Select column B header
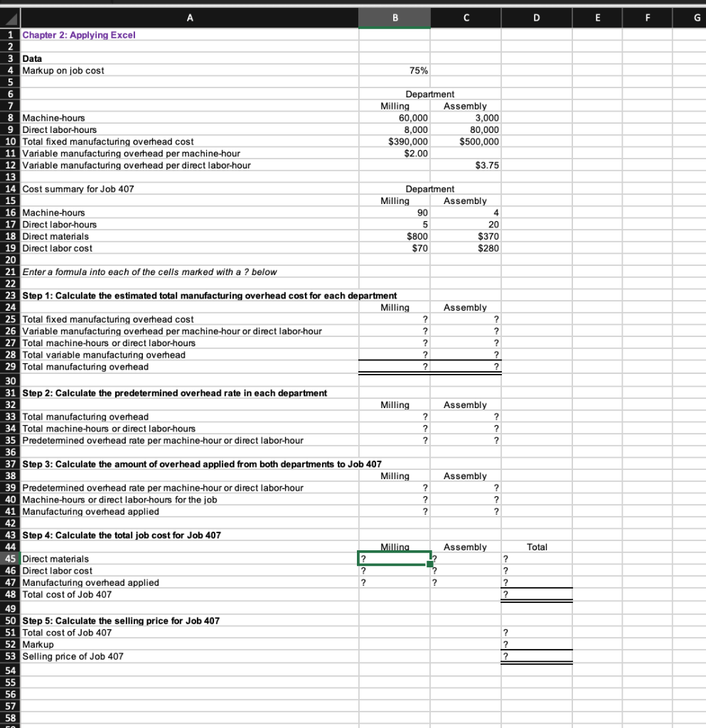This screenshot has height=728, width=706. (x=395, y=18)
